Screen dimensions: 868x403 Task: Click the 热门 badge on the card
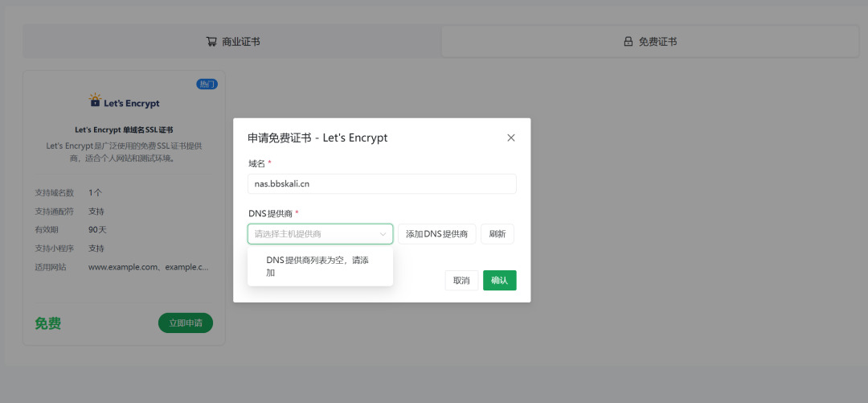point(207,84)
